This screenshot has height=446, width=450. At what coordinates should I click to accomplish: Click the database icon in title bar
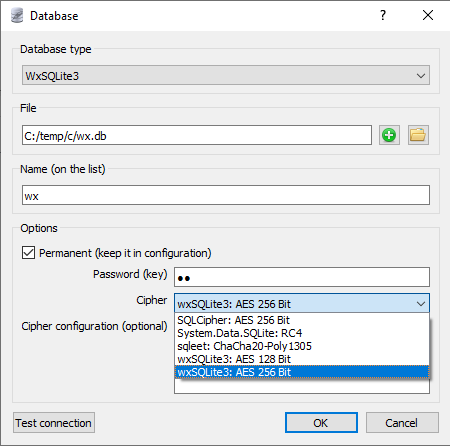click(x=17, y=16)
